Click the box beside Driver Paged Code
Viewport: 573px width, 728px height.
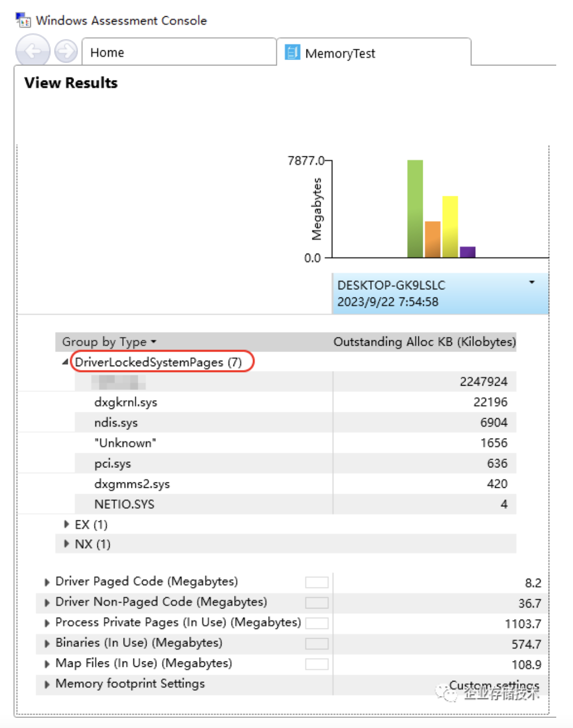pos(317,583)
